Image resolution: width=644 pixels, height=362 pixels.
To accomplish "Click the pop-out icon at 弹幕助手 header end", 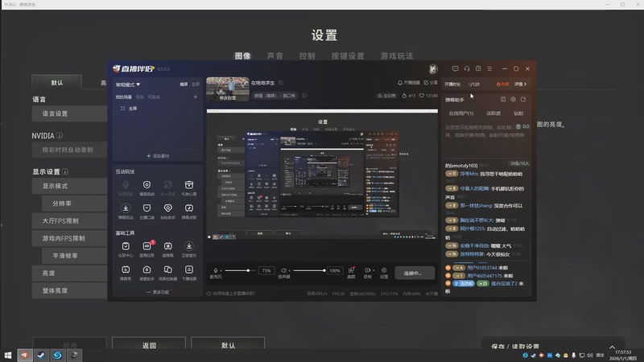I will [x=523, y=99].
